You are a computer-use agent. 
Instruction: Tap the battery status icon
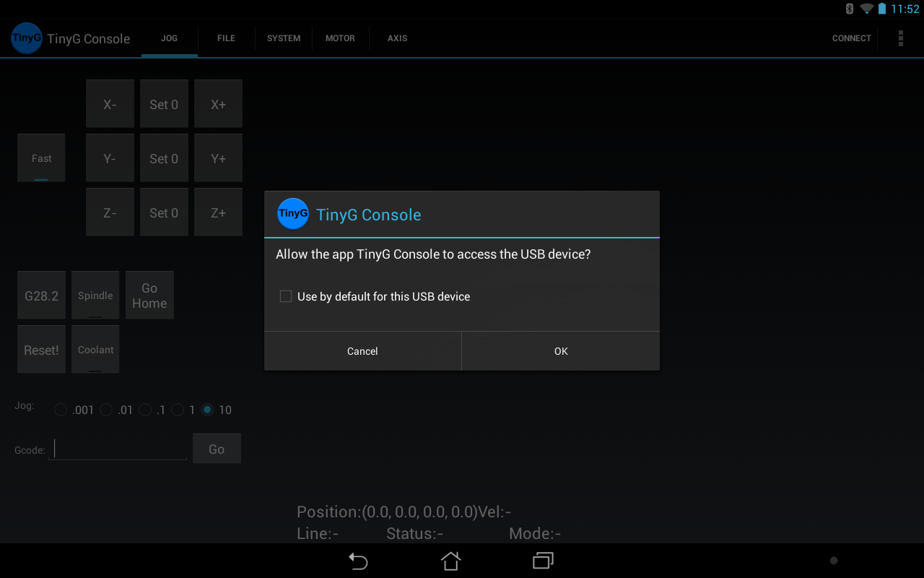tap(882, 9)
